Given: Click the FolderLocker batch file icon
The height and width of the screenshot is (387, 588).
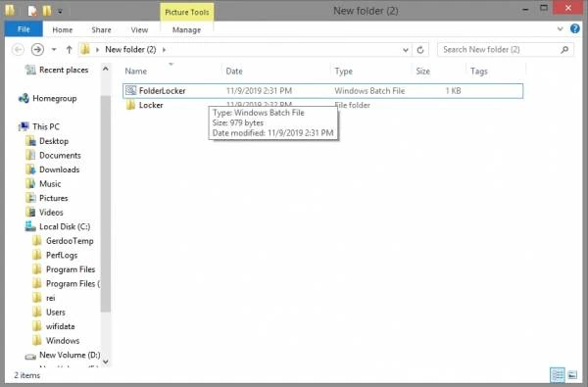Looking at the screenshot, I should 130,90.
